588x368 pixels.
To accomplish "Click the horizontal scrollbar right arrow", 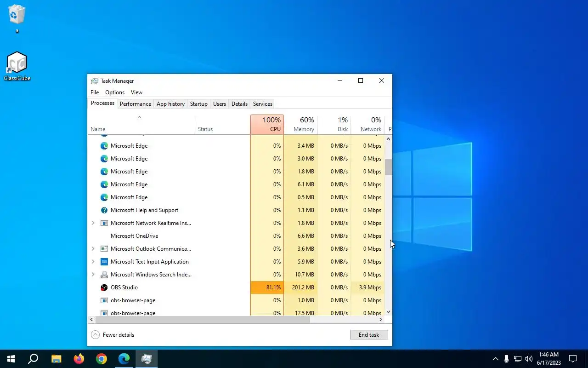I will tap(380, 319).
